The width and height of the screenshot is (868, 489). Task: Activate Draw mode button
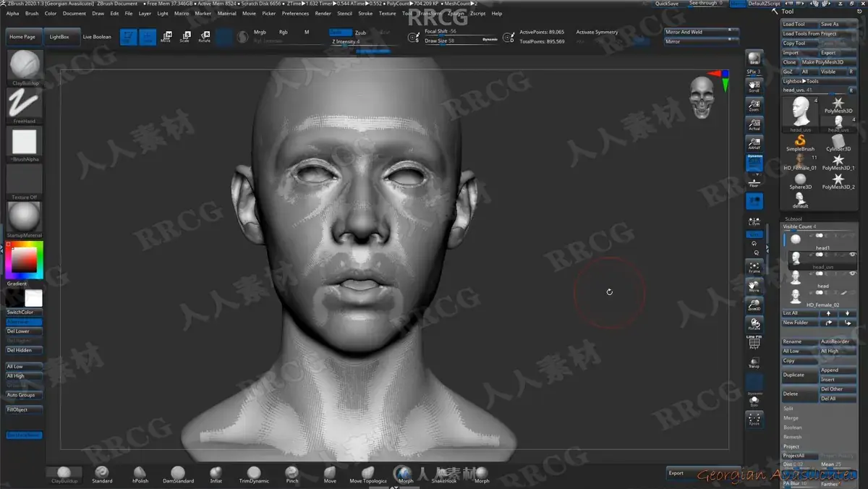[147, 37]
